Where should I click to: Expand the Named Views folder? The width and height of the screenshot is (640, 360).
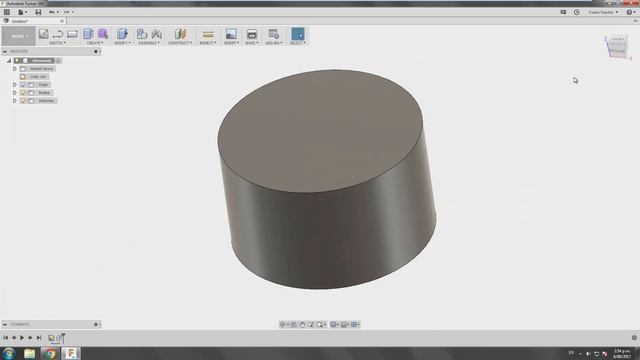(15, 69)
